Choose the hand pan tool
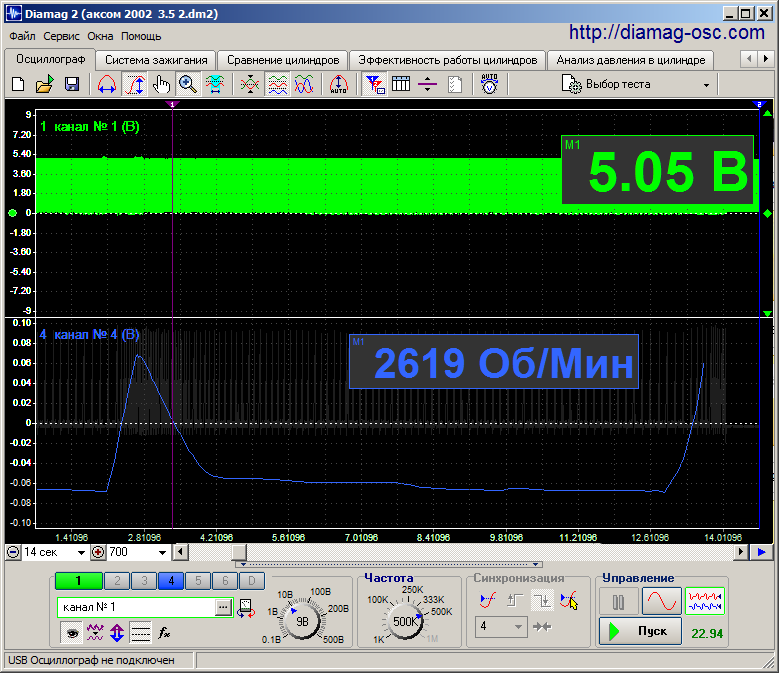 161,84
